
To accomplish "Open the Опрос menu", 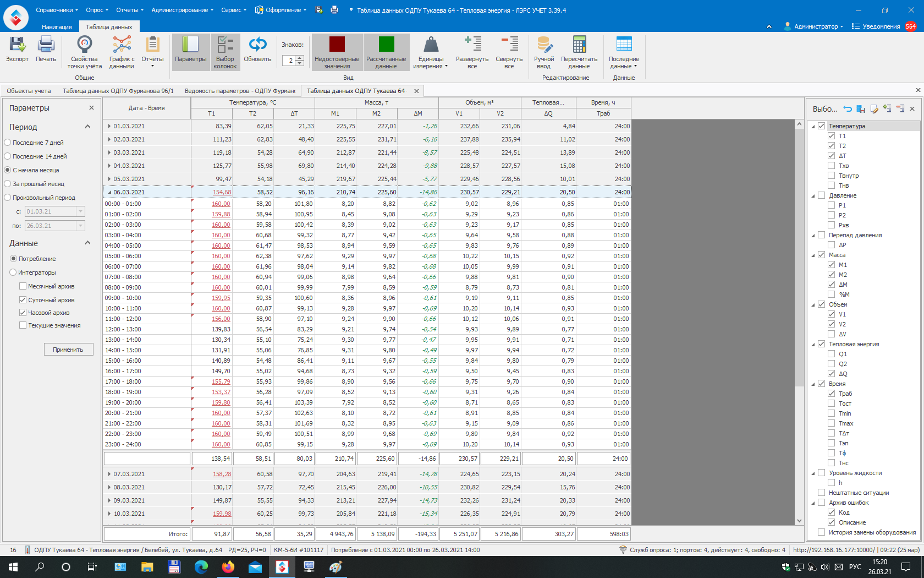I will tap(97, 10).
